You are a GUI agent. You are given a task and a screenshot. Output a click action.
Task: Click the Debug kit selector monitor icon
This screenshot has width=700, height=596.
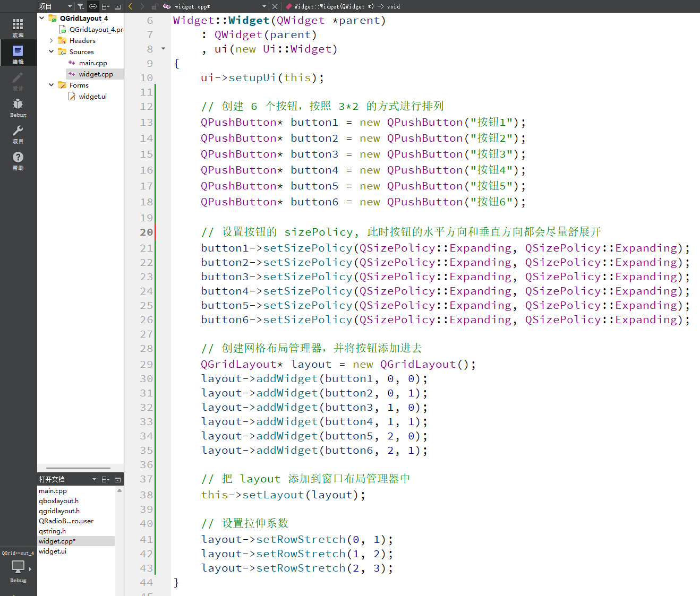coord(18,567)
